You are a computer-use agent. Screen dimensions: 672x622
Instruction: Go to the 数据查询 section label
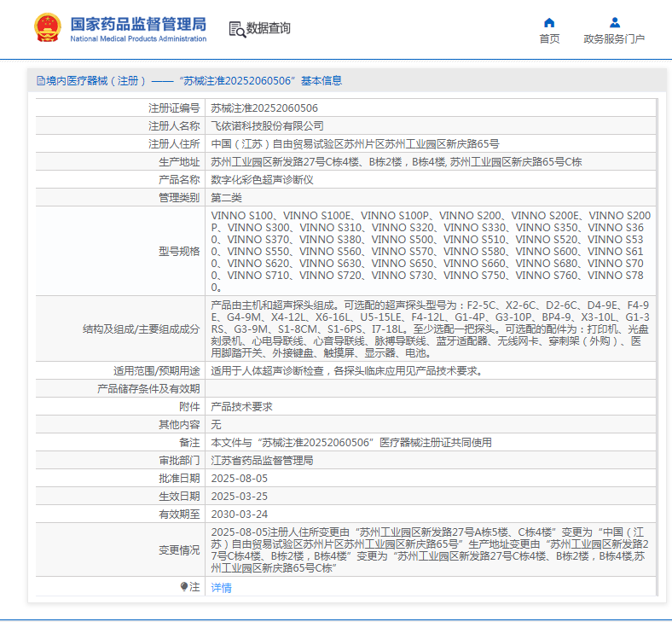(269, 28)
